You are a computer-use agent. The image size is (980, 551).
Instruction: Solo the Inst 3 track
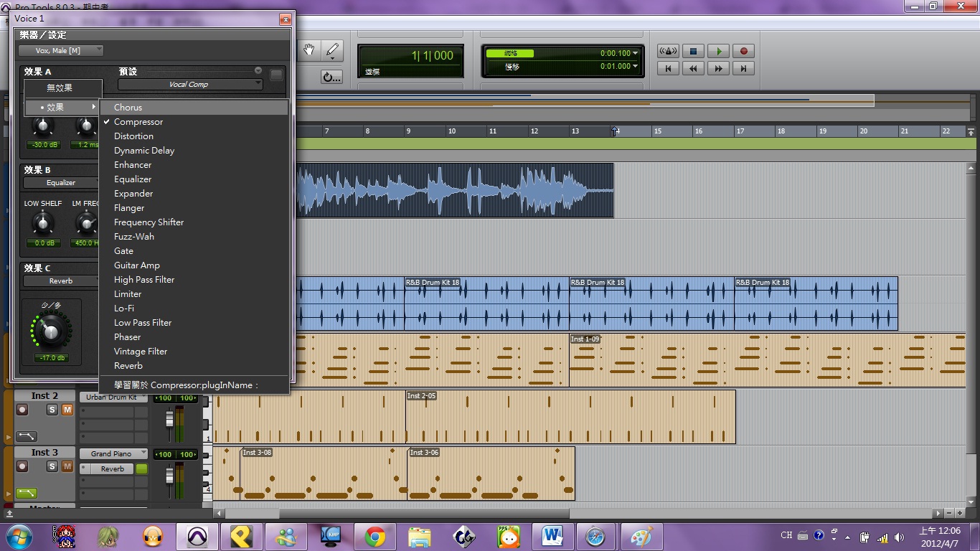pyautogui.click(x=52, y=466)
